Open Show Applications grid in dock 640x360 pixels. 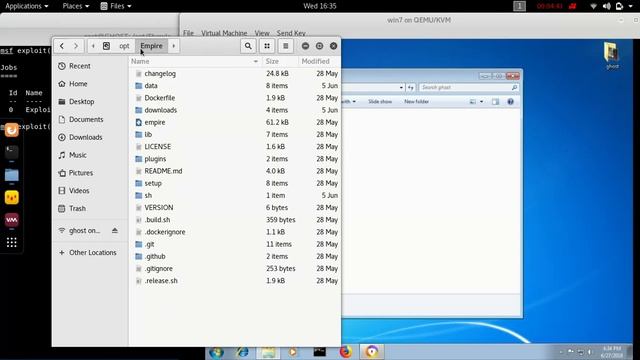[11, 242]
